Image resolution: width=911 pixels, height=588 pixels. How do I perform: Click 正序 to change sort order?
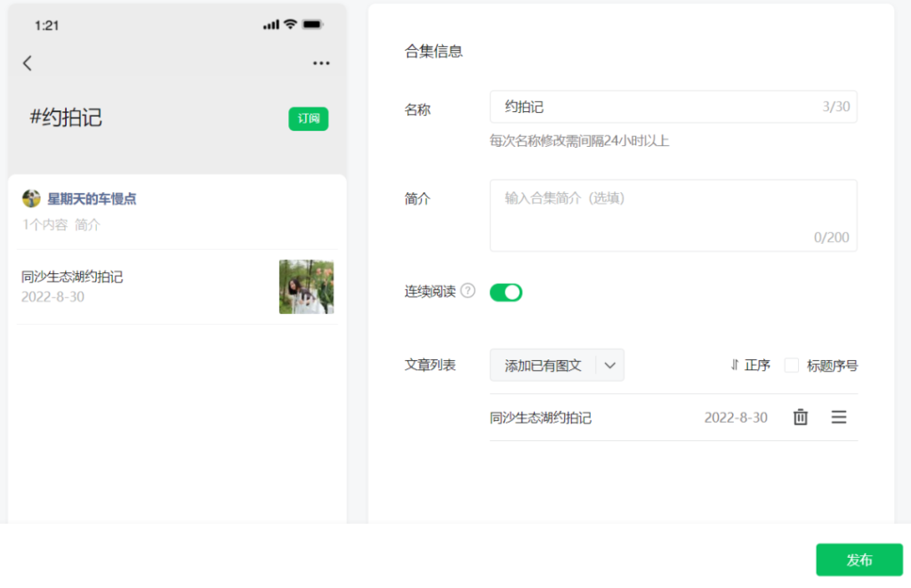(757, 365)
